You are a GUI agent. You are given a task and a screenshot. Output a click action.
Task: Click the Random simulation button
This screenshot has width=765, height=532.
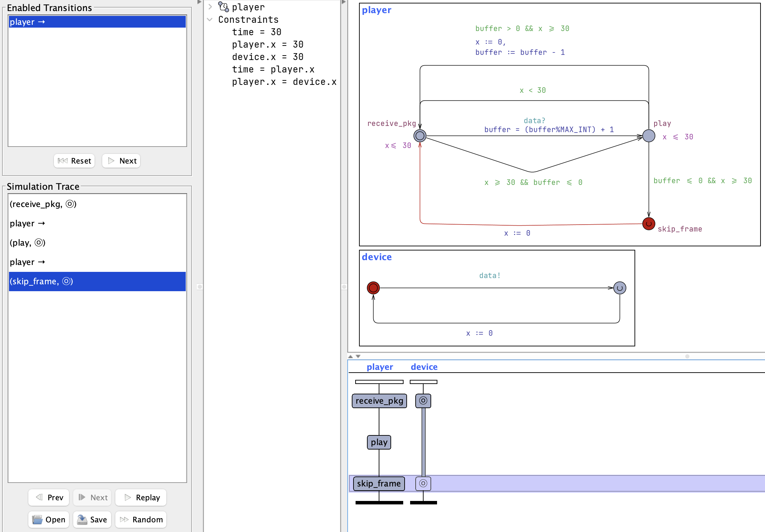[x=141, y=519]
